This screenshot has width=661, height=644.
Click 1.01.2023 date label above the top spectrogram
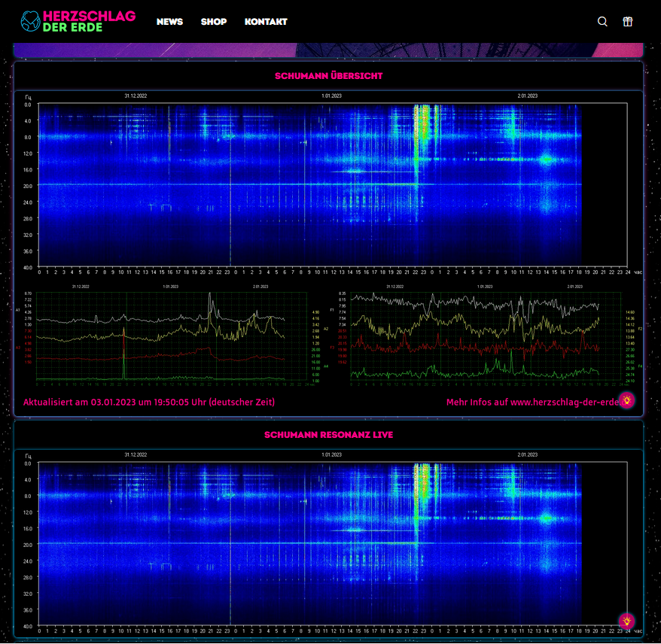click(x=331, y=96)
